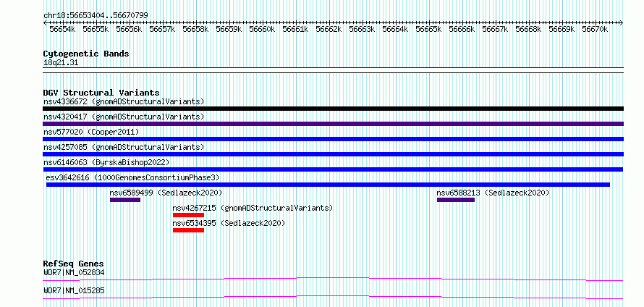Click the 56664k ruler label
The image size is (644, 307).
click(396, 29)
